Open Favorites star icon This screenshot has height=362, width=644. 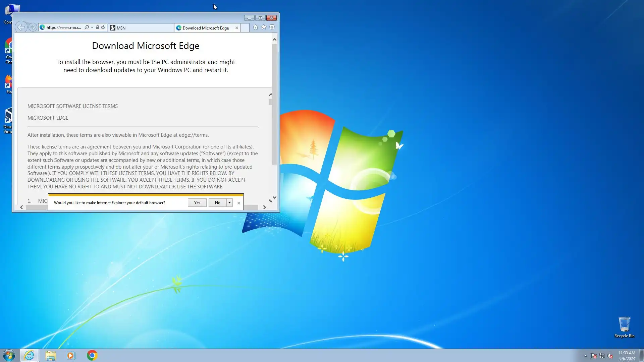264,27
